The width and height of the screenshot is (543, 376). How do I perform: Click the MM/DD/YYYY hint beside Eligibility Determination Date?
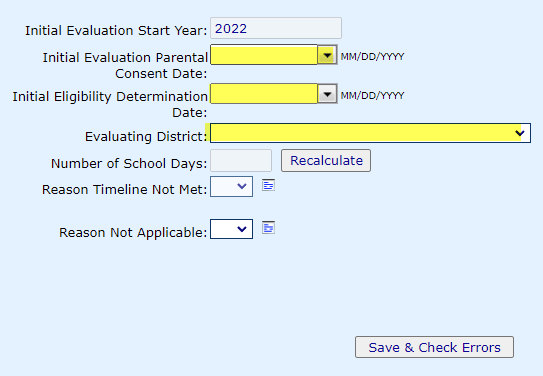tap(372, 96)
